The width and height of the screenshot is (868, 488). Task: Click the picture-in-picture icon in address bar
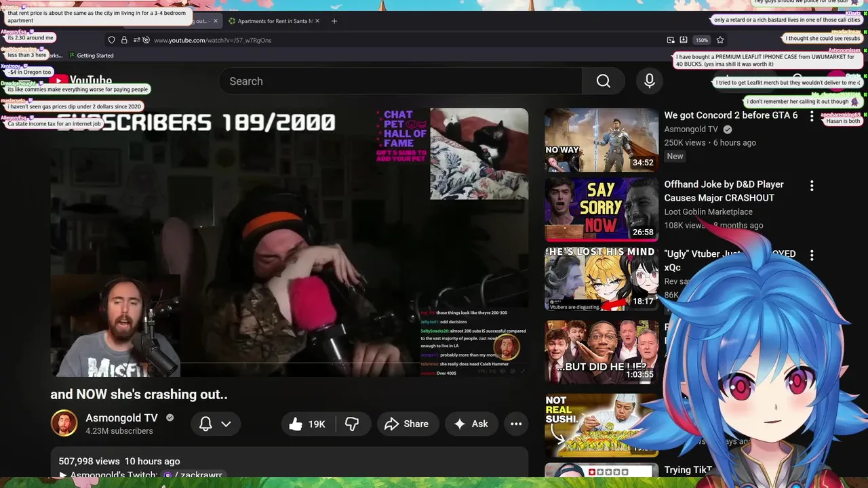coord(671,40)
